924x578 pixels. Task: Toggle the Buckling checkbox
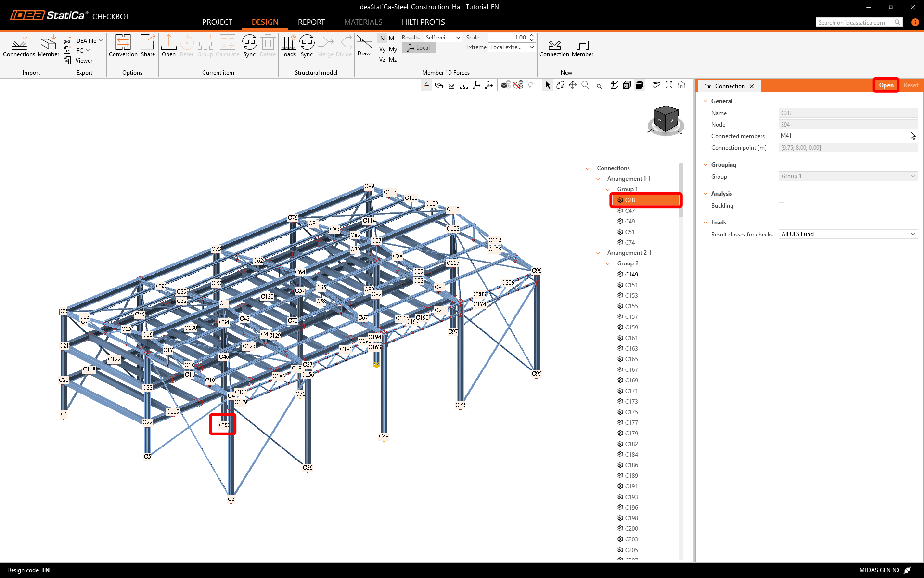782,205
